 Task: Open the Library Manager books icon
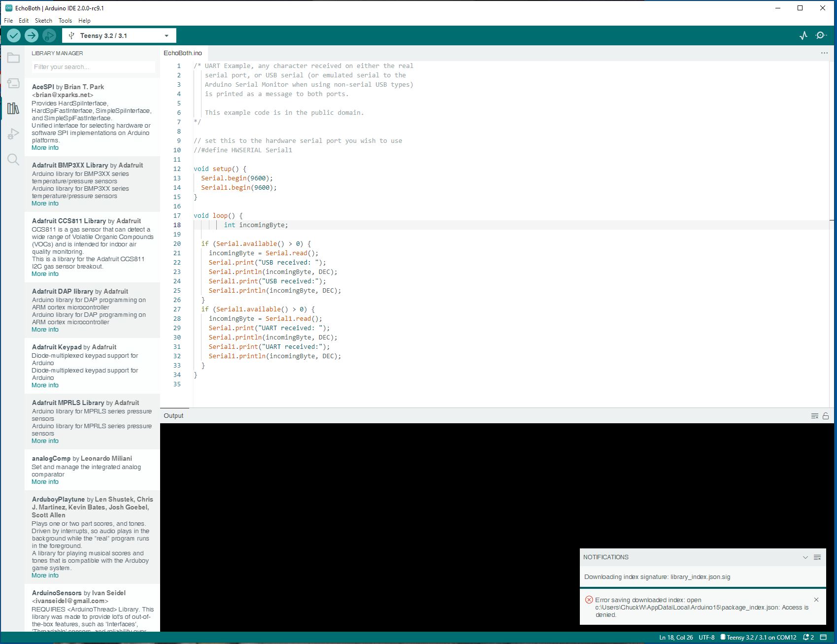click(x=13, y=108)
